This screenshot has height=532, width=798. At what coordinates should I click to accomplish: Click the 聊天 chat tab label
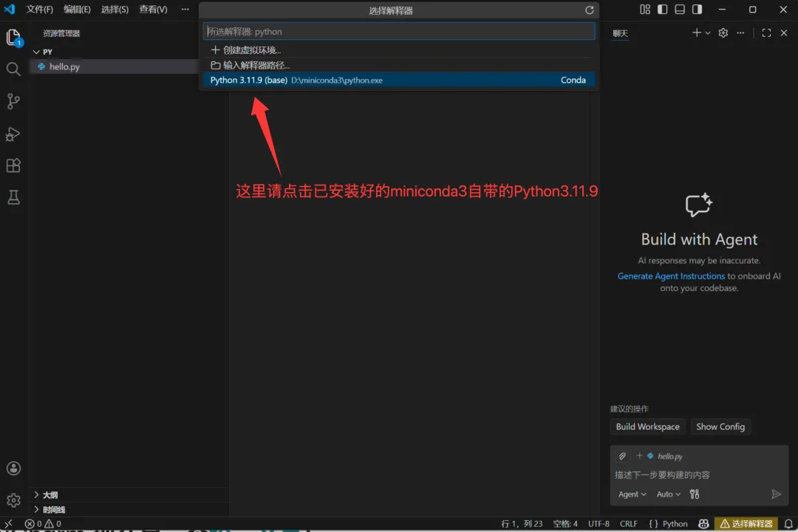(x=620, y=33)
